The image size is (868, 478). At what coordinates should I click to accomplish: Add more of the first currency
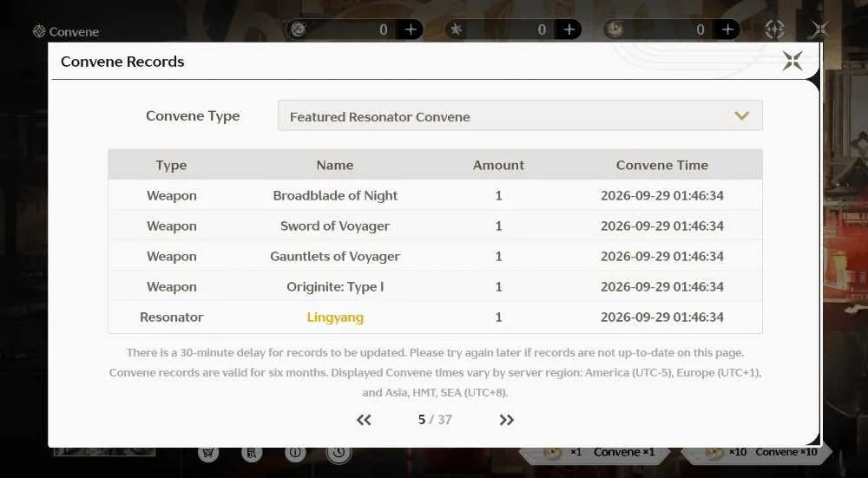(411, 29)
